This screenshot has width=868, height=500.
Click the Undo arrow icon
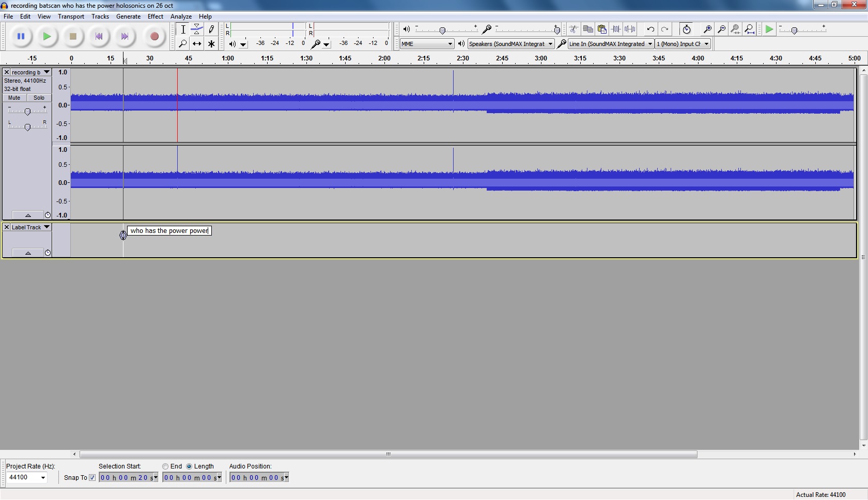coord(650,29)
